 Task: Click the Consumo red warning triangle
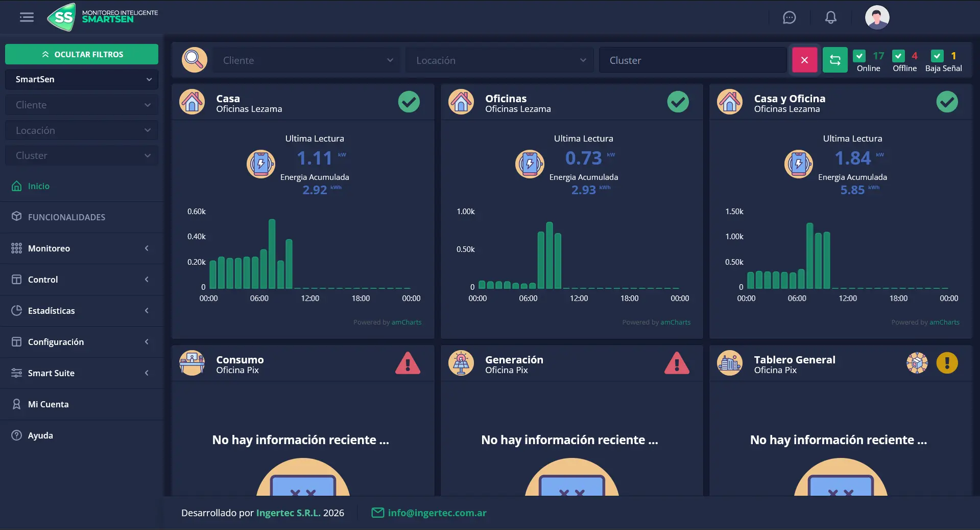[x=408, y=363]
